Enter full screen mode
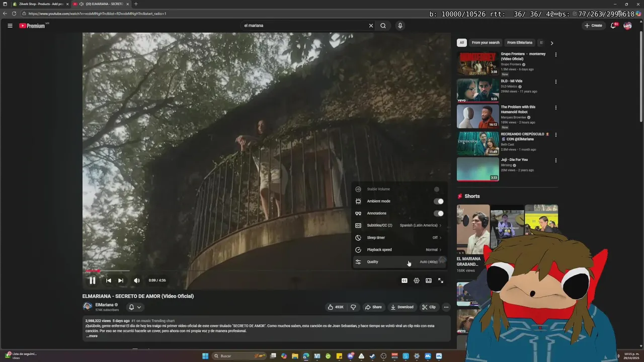Screen dimensions: 644x362 click(x=441, y=281)
